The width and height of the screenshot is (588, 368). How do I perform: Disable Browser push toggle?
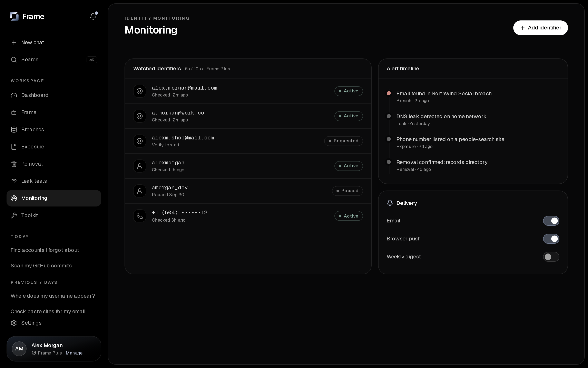(551, 239)
